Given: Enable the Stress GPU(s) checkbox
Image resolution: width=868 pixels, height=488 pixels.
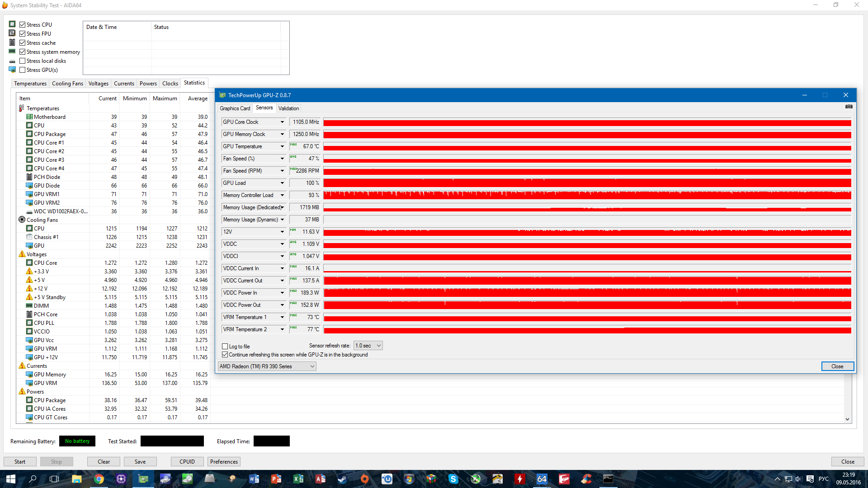Looking at the screenshot, I should [22, 70].
